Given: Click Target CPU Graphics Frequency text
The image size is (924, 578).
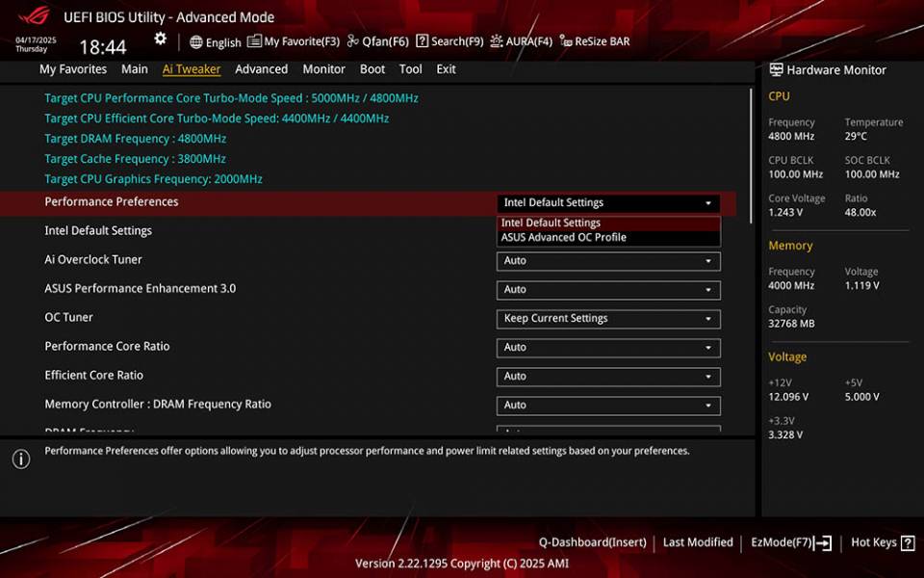Looking at the screenshot, I should tap(153, 179).
